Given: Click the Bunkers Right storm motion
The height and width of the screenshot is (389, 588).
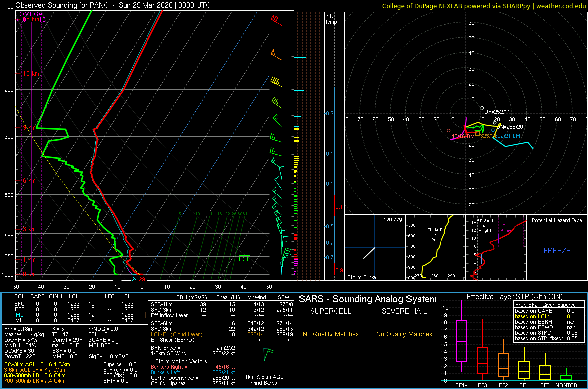Looking at the screenshot, I should click(193, 367).
